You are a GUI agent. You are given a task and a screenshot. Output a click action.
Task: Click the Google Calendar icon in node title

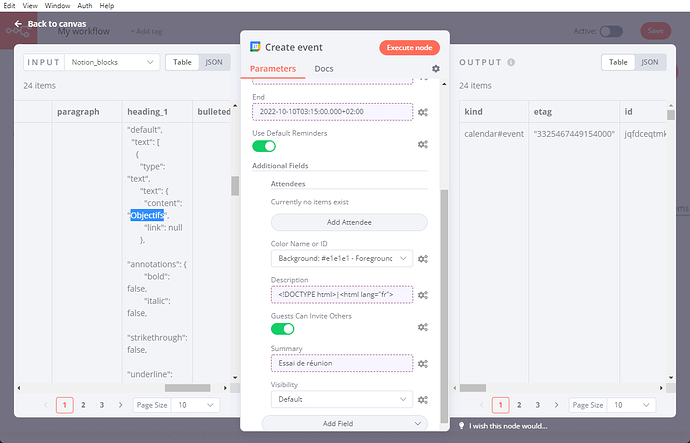pos(255,47)
